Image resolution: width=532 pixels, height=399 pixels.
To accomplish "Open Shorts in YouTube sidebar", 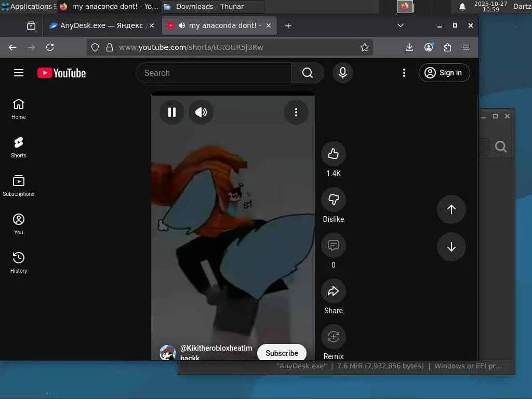I will (19, 147).
